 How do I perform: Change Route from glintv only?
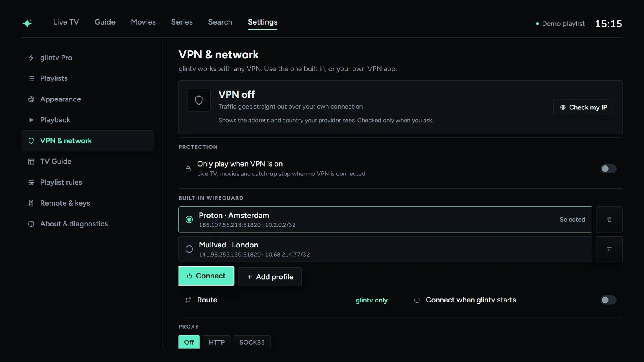point(372,300)
